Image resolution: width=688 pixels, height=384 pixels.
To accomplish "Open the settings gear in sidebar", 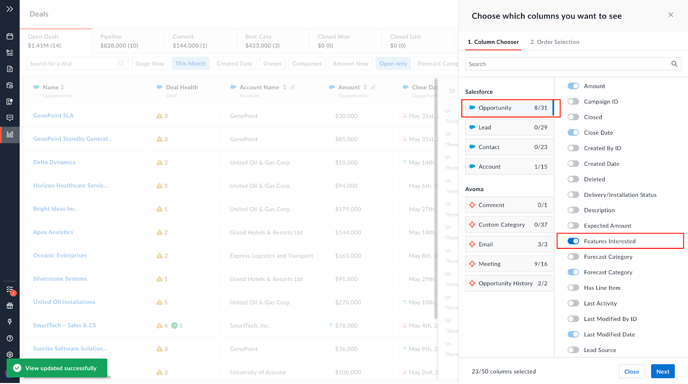I will pyautogui.click(x=10, y=355).
